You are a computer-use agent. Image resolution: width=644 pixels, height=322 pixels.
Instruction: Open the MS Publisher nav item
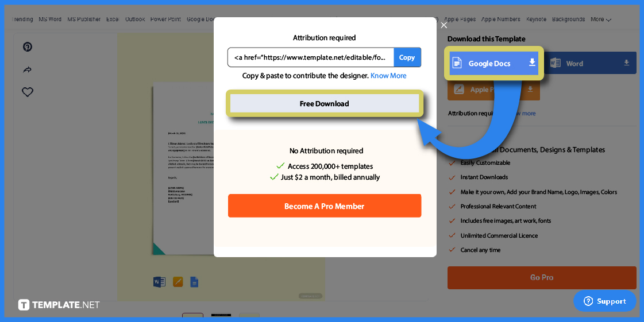coord(84,20)
